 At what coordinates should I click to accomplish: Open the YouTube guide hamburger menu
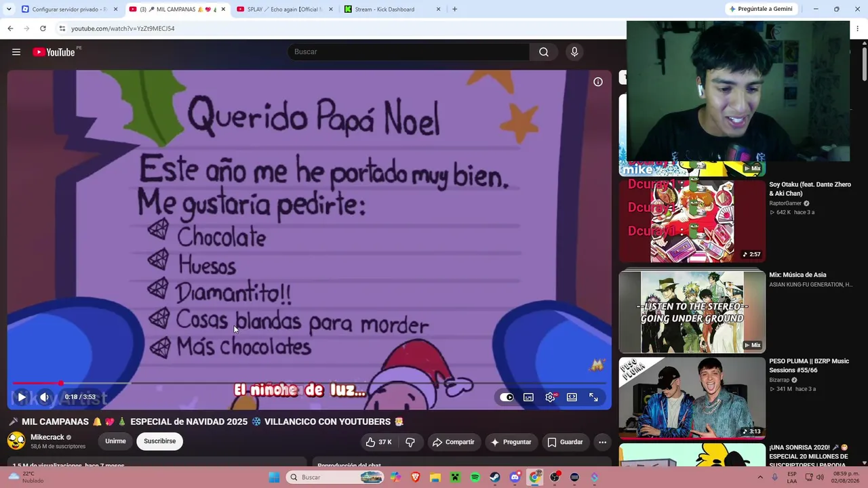tap(16, 52)
